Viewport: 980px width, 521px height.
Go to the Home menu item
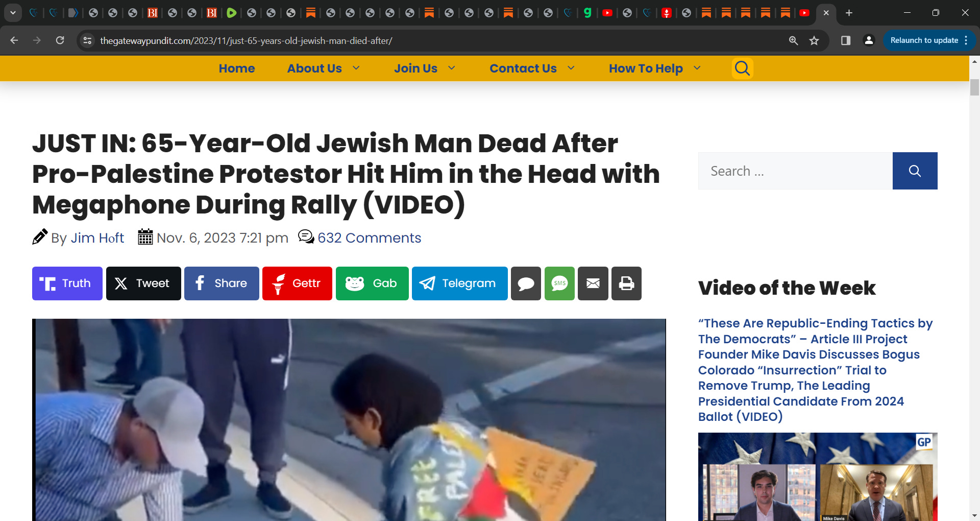237,68
